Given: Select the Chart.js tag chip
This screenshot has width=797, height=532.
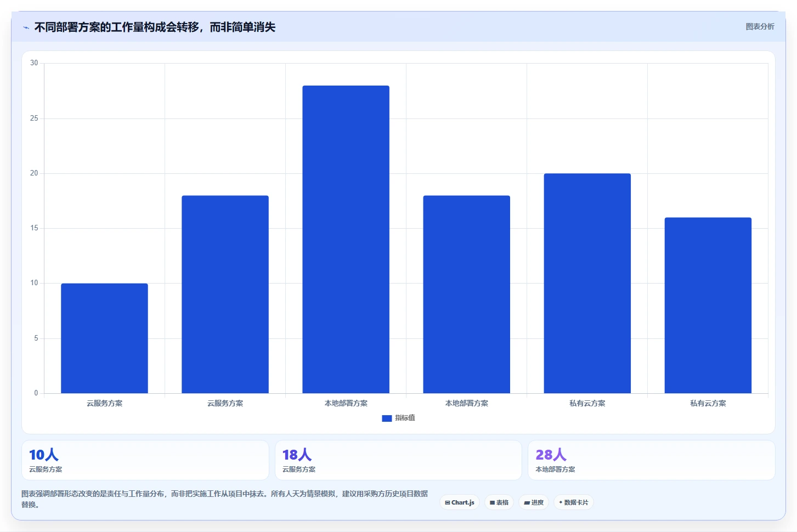Looking at the screenshot, I should pyautogui.click(x=460, y=502).
